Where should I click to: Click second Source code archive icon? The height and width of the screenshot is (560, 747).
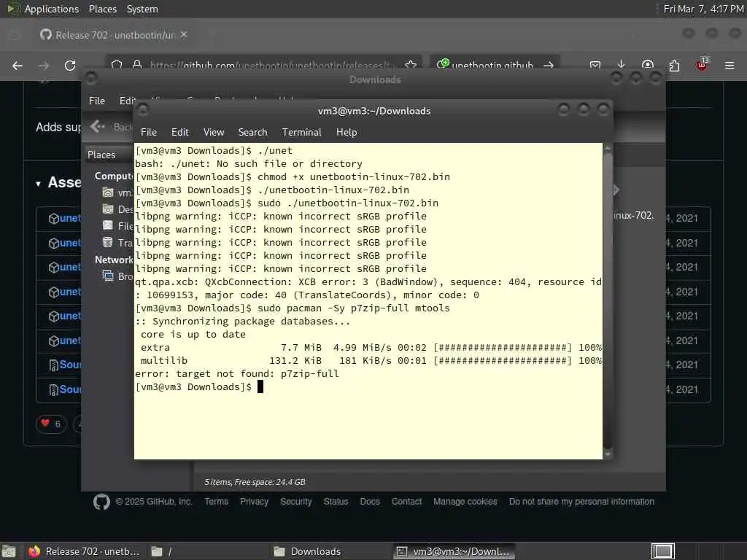point(54,390)
